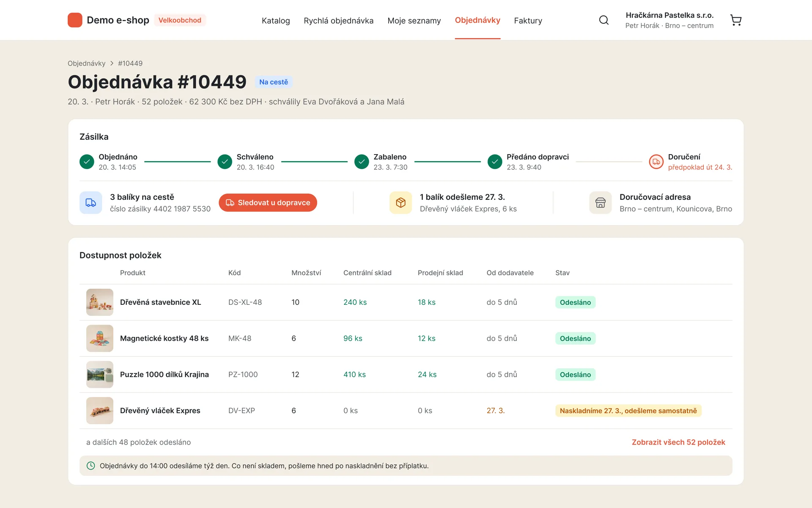Click the Odesláno badge for Dřevěná stavebnice
Image resolution: width=812 pixels, height=508 pixels.
pos(575,302)
